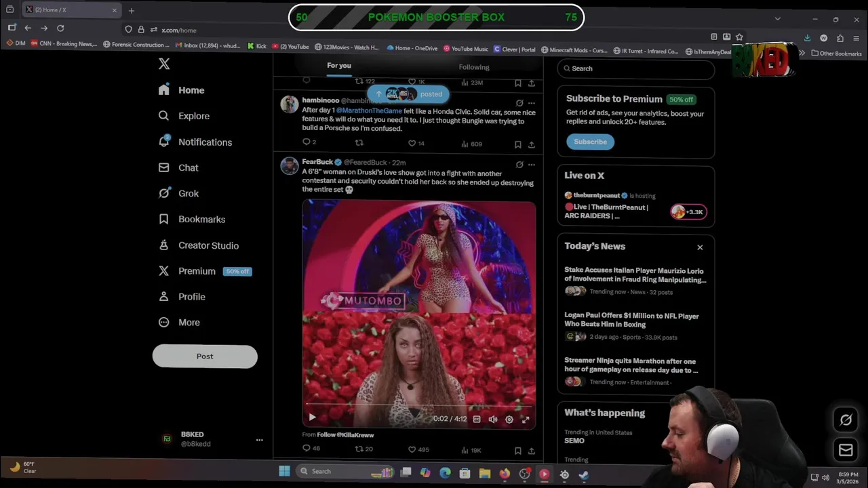Screen dimensions: 868x488
Task: Click the new posts pill notification
Action: tap(408, 94)
